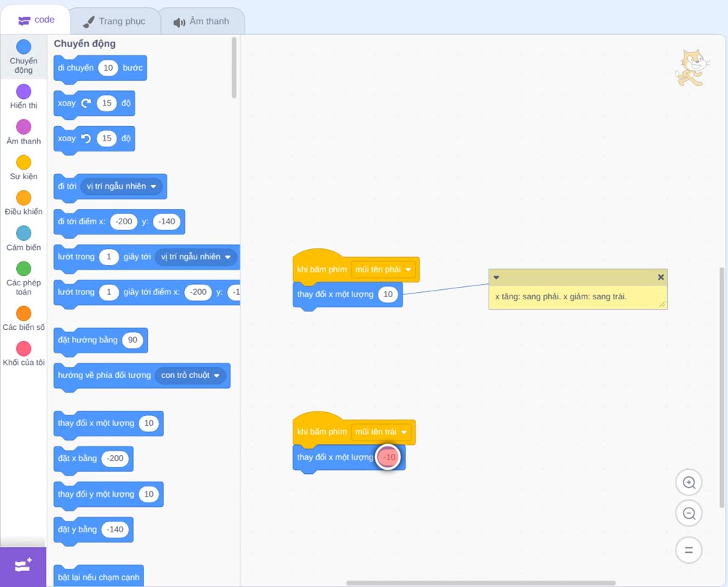Zoom in on the workspace
The image size is (728, 587).
click(x=689, y=483)
